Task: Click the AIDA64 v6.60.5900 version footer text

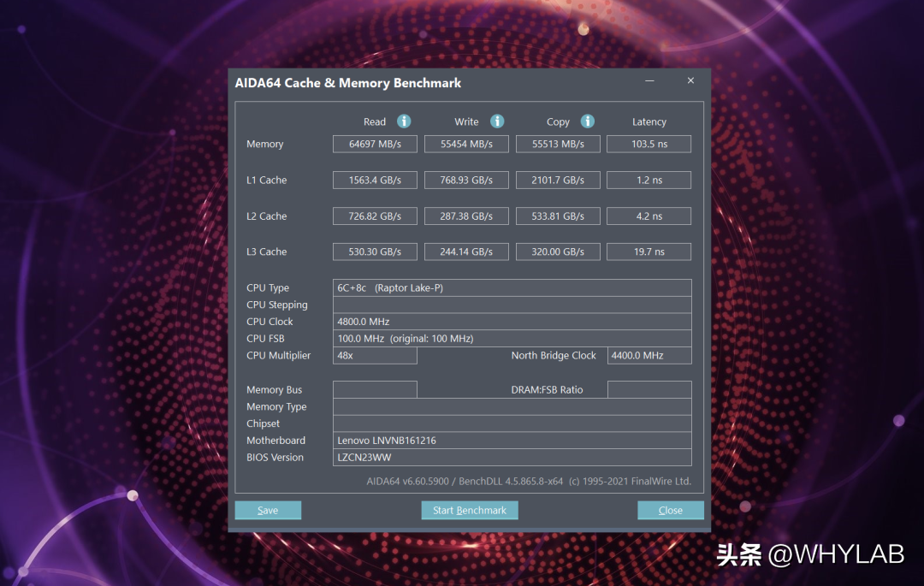Action: coord(529,481)
